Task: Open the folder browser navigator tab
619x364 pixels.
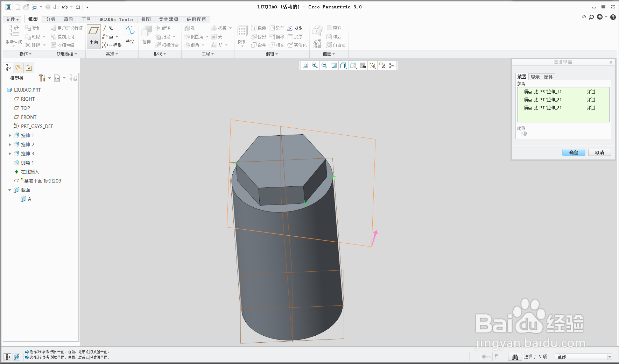Action: 19,68
